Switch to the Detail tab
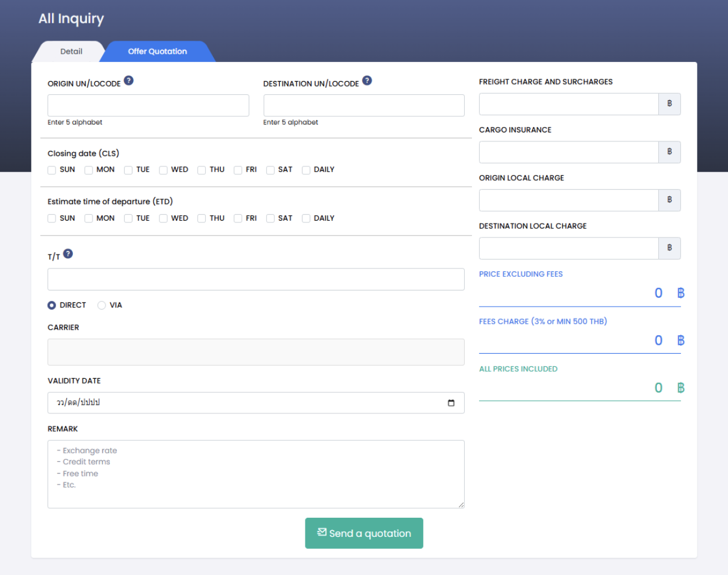This screenshot has height=575, width=728. [x=71, y=51]
